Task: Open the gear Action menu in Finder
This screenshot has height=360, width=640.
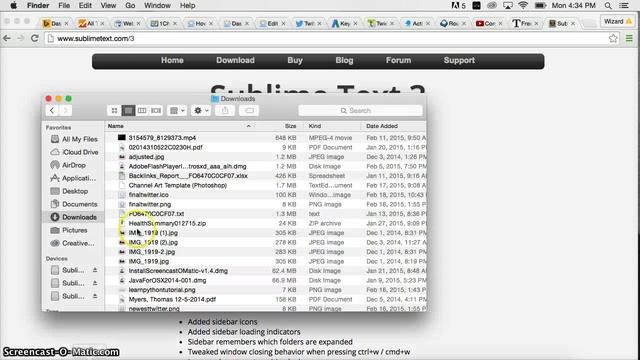Action: [201, 111]
